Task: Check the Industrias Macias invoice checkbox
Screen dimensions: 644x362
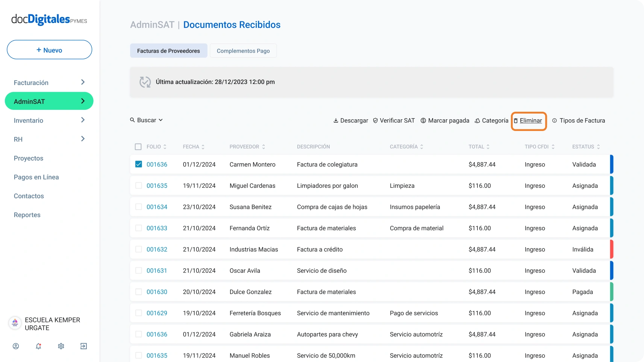Action: (x=139, y=249)
